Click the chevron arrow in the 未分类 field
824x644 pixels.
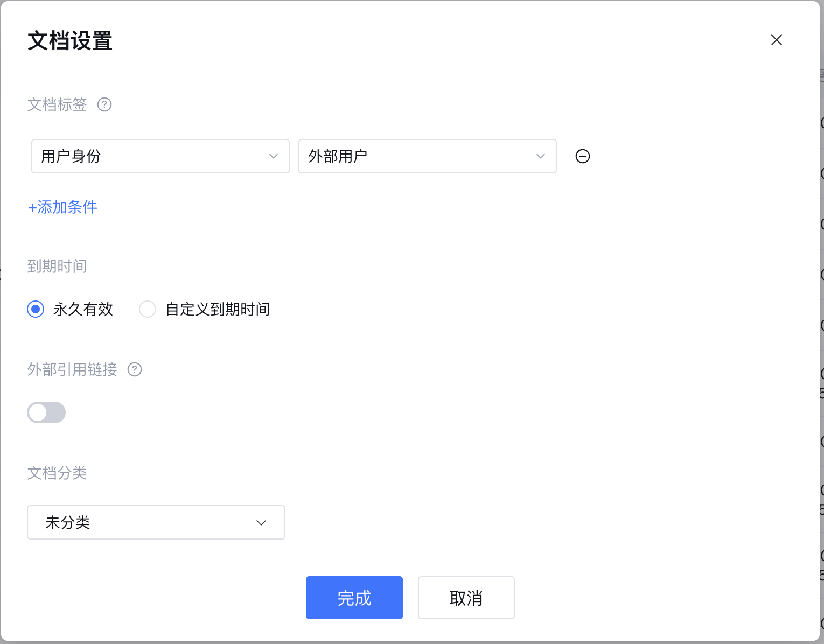[x=261, y=522]
